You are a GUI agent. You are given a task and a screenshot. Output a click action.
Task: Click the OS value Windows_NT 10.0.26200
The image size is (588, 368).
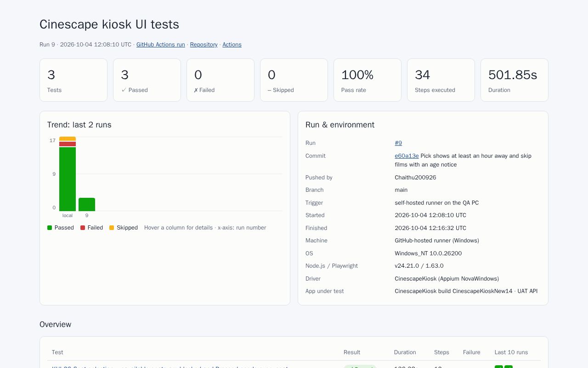[428, 253]
